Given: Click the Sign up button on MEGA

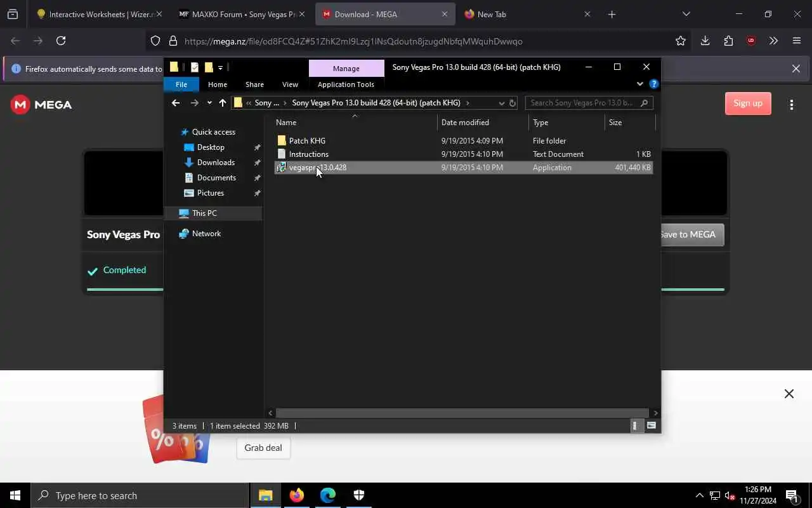Looking at the screenshot, I should 748,104.
